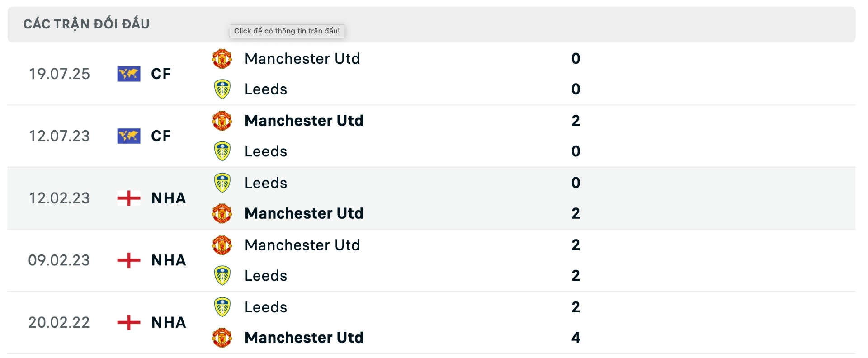The height and width of the screenshot is (358, 868).
Task: Click the date 12.02.23 in the match list
Action: (59, 198)
